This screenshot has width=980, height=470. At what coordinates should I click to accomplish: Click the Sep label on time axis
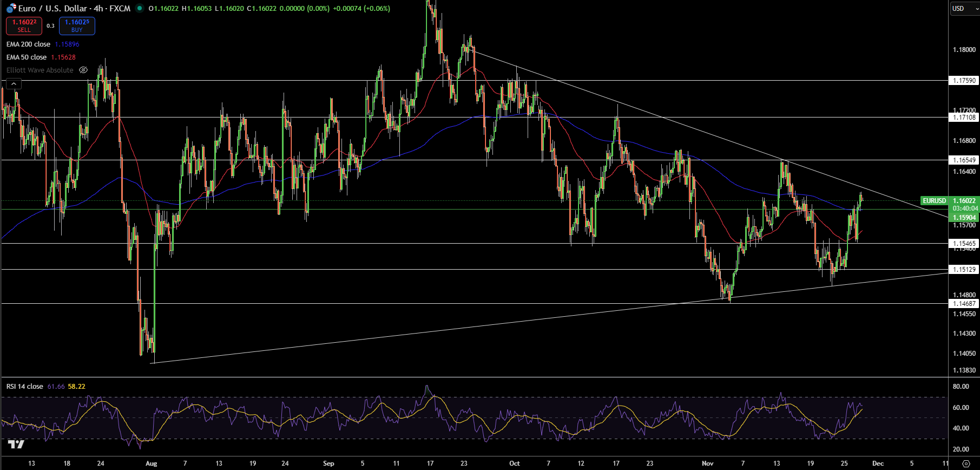pos(328,464)
